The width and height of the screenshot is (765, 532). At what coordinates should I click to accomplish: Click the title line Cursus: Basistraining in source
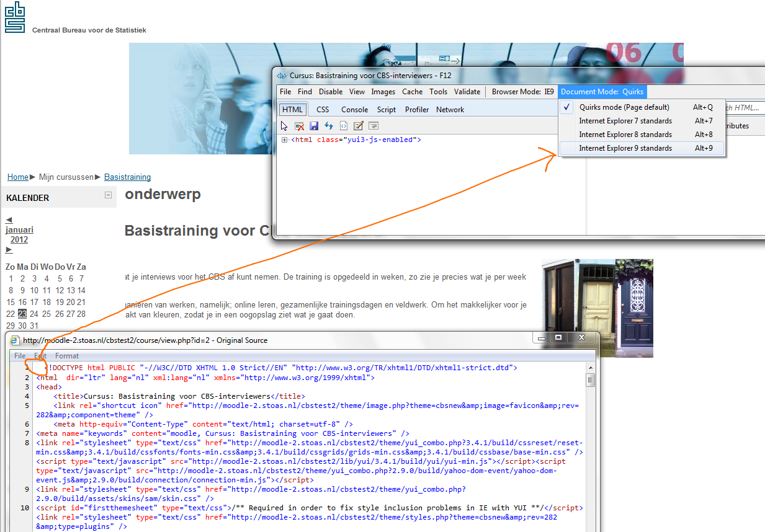[x=179, y=396]
